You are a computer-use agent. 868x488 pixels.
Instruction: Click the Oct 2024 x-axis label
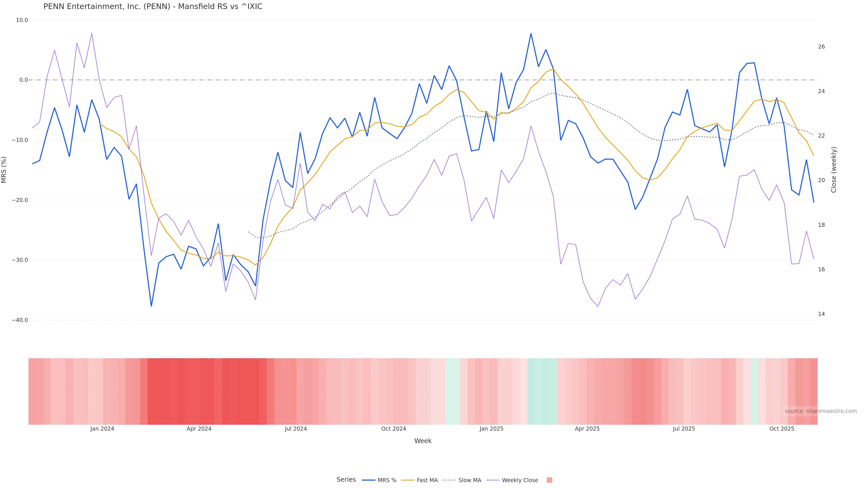click(394, 429)
